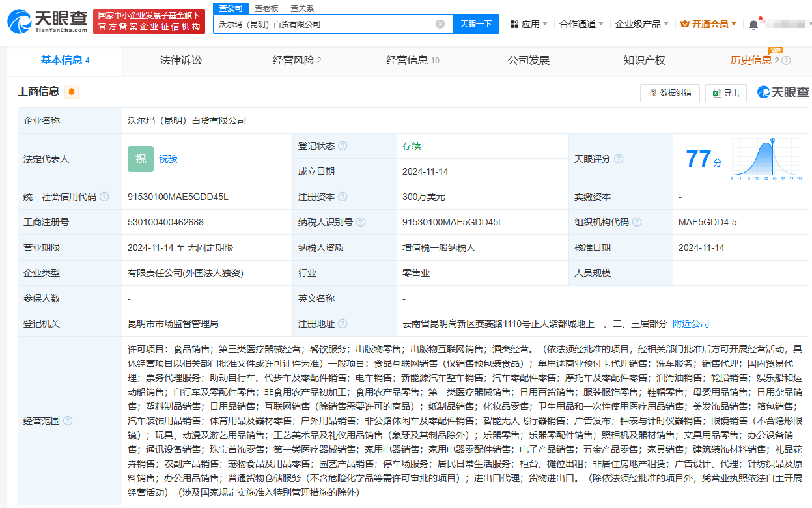Open the 附近公司 link
Screen dimensions: 812x508
click(x=691, y=324)
